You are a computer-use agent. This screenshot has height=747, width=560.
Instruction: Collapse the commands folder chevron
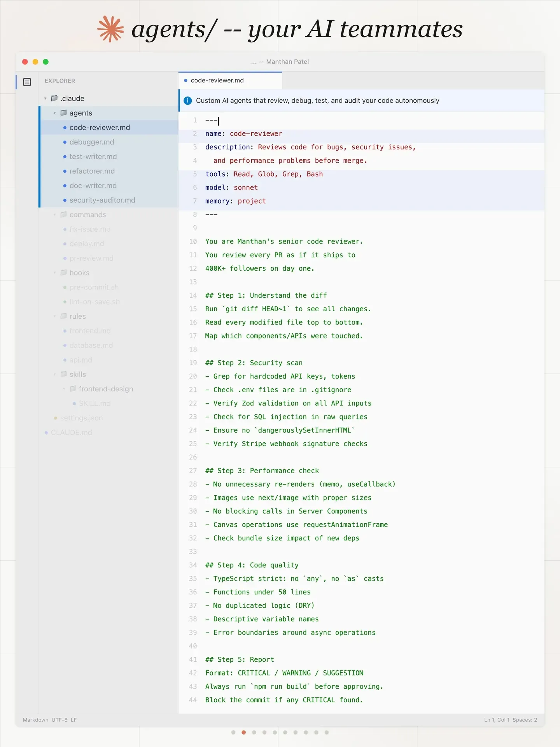pos(55,215)
